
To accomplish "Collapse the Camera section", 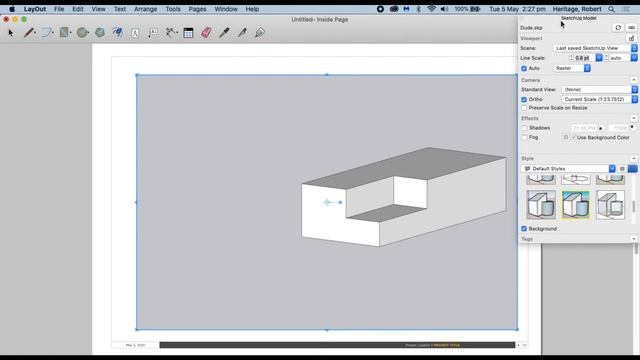I will click(633, 80).
